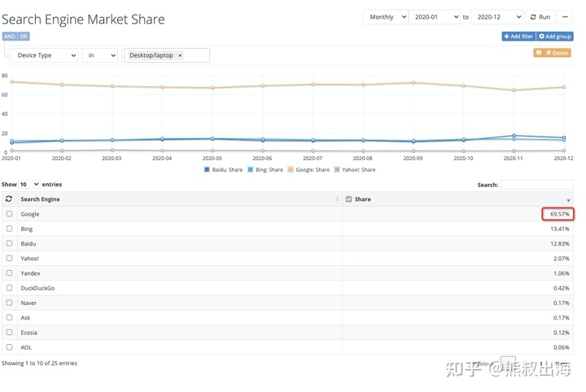The width and height of the screenshot is (586, 392).
Task: Click Google data point at 2020-09
Action: [x=413, y=82]
